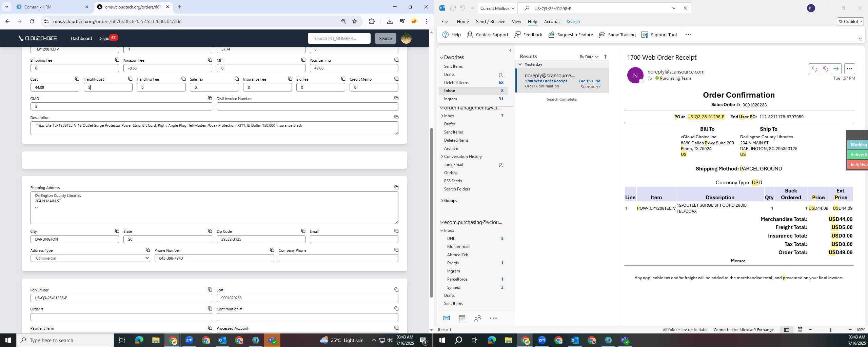Switch to Outlook People view icon
Viewport: 868px width, 347px height.
[x=477, y=318]
